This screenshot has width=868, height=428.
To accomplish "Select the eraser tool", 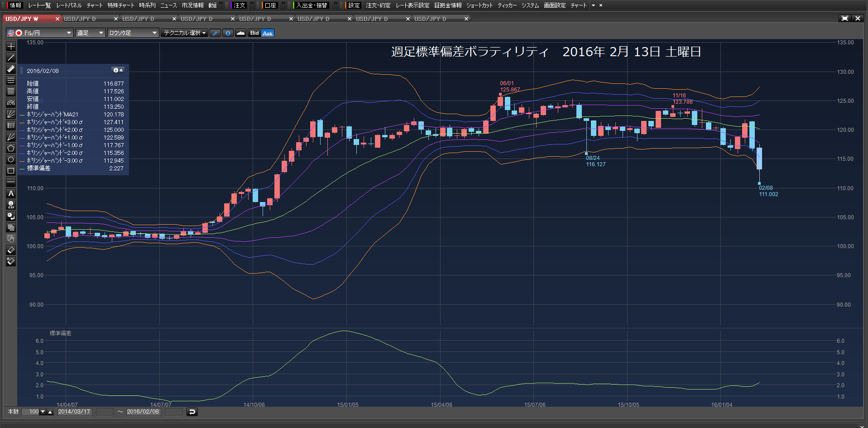I will pyautogui.click(x=11, y=250).
